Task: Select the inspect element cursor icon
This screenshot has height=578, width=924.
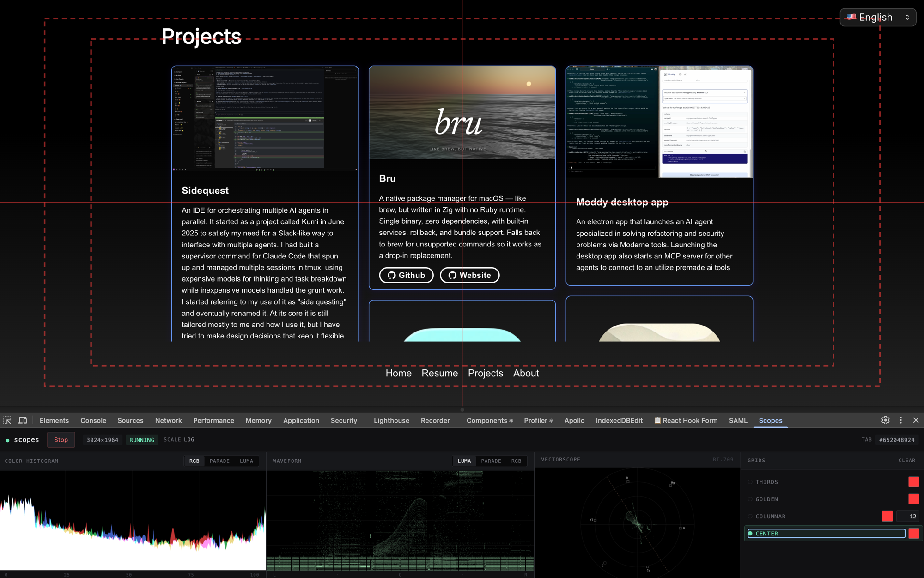Action: pyautogui.click(x=7, y=420)
